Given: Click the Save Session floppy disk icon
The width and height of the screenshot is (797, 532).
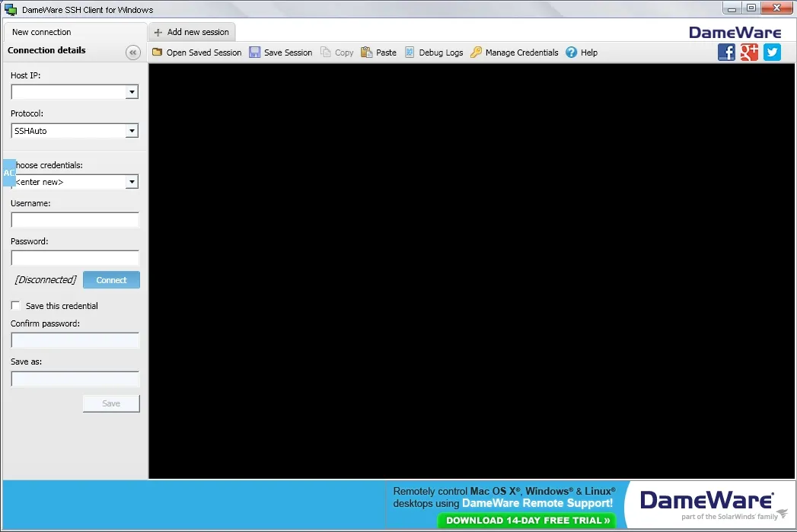Looking at the screenshot, I should click(255, 53).
